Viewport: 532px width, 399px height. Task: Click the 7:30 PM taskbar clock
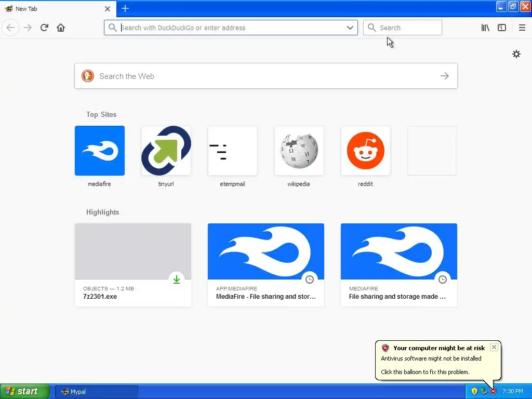click(x=513, y=391)
